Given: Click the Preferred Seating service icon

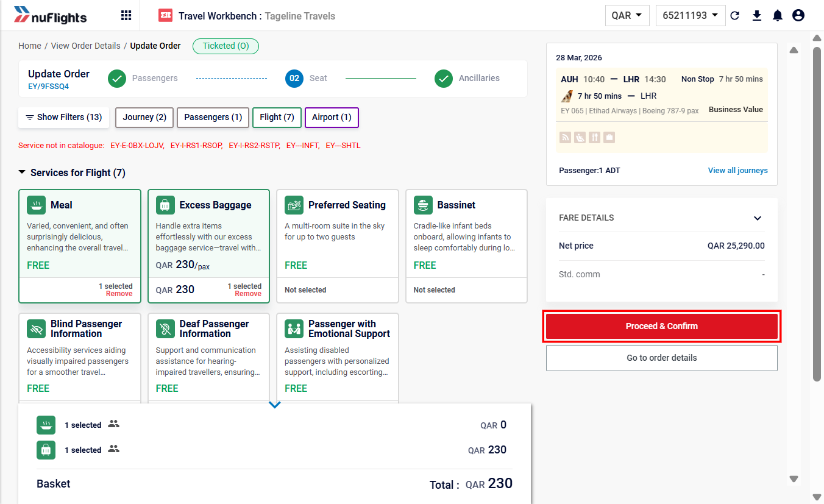Looking at the screenshot, I should pos(294,205).
